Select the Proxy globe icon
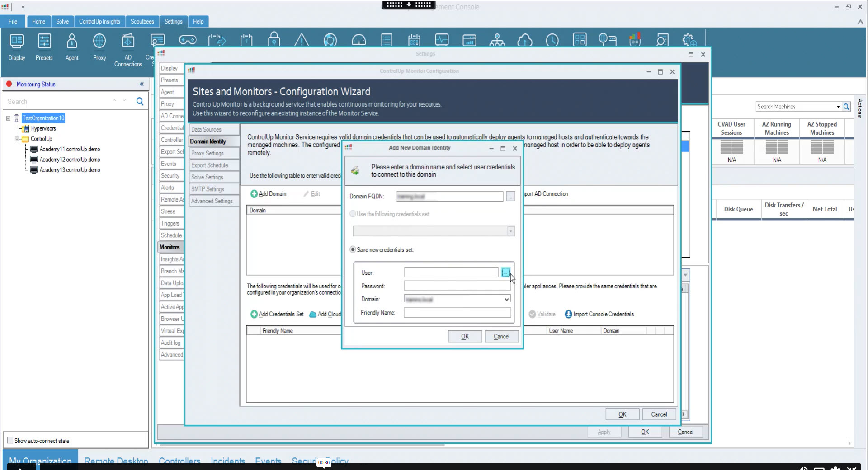The height and width of the screenshot is (470, 868). [x=99, y=47]
